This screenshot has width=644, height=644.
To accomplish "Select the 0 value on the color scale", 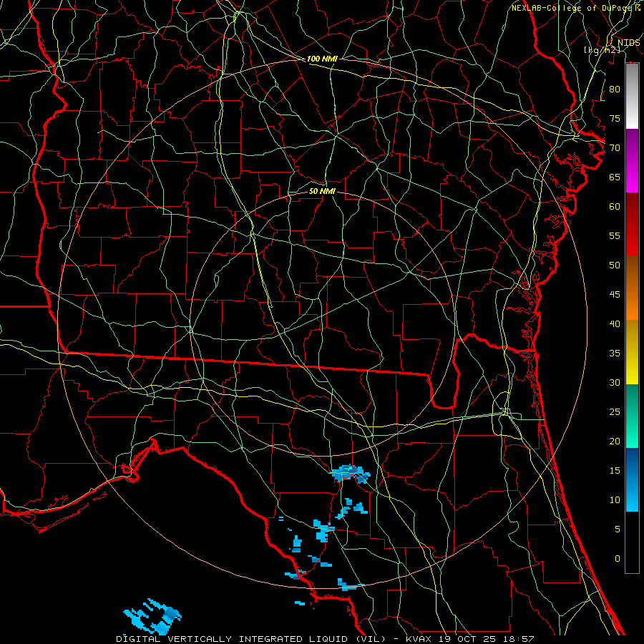I will [618, 559].
